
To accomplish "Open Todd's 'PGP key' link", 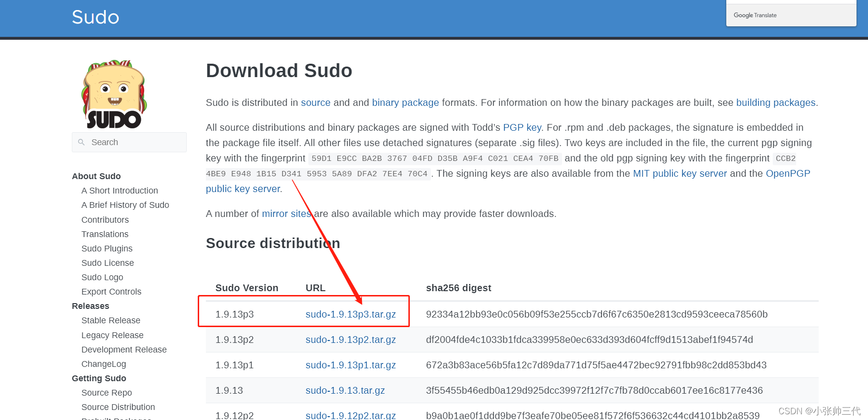I will [522, 127].
